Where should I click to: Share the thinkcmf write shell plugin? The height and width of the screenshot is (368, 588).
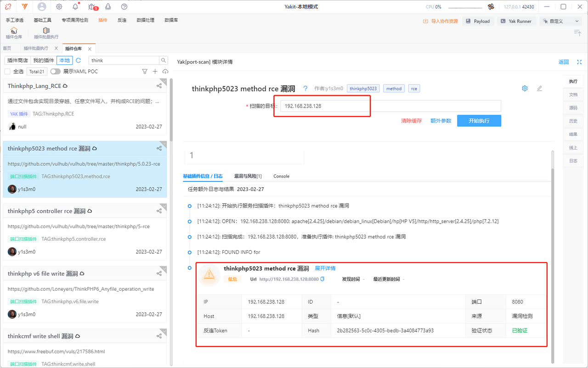pyautogui.click(x=159, y=336)
